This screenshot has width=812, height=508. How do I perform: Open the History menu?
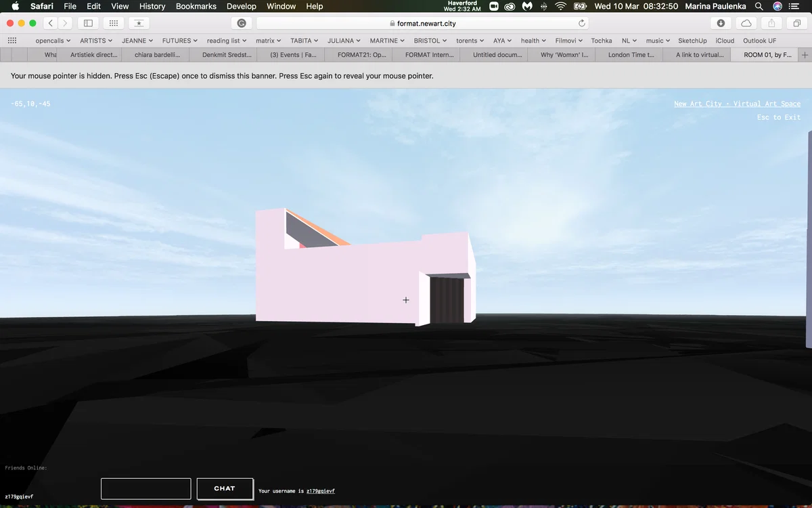[x=152, y=6]
